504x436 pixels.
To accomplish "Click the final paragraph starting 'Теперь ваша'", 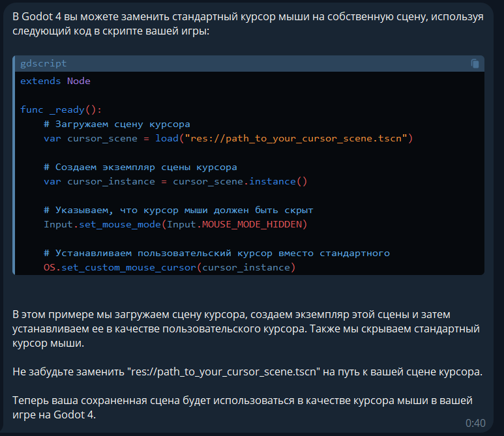I will click(x=243, y=407).
